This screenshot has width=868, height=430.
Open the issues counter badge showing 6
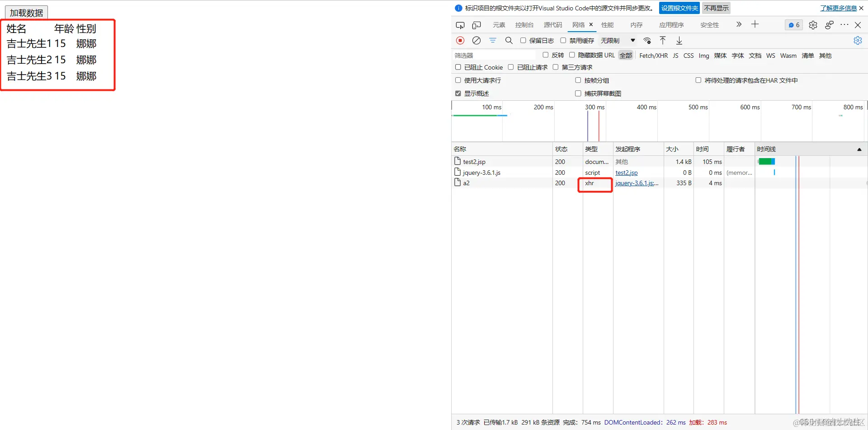pyautogui.click(x=794, y=25)
